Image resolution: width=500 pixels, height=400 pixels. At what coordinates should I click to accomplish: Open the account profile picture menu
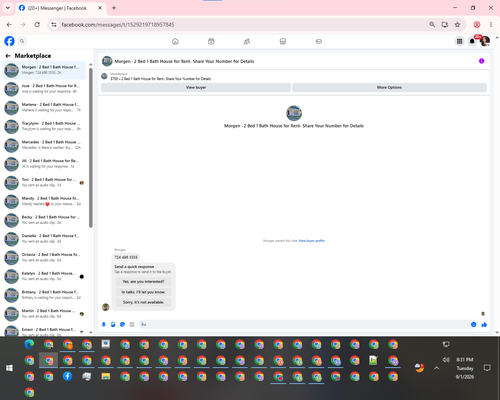[485, 41]
